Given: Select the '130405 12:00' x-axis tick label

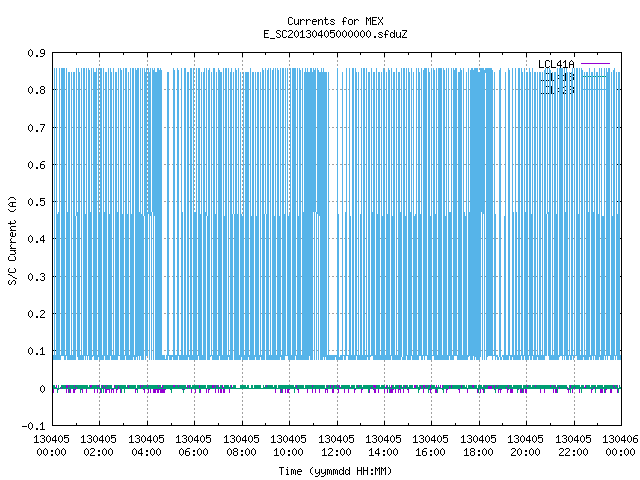Looking at the screenshot, I should pos(336,446).
